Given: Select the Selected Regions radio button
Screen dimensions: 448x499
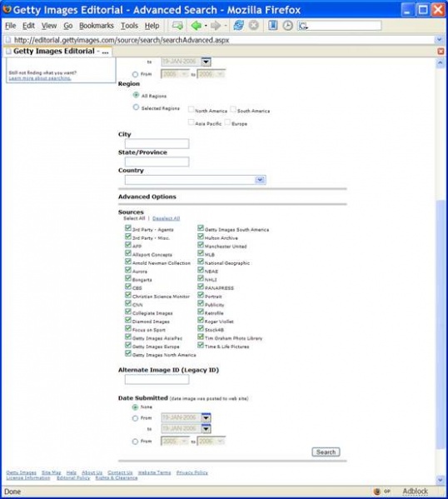Looking at the screenshot, I should pyautogui.click(x=136, y=107).
